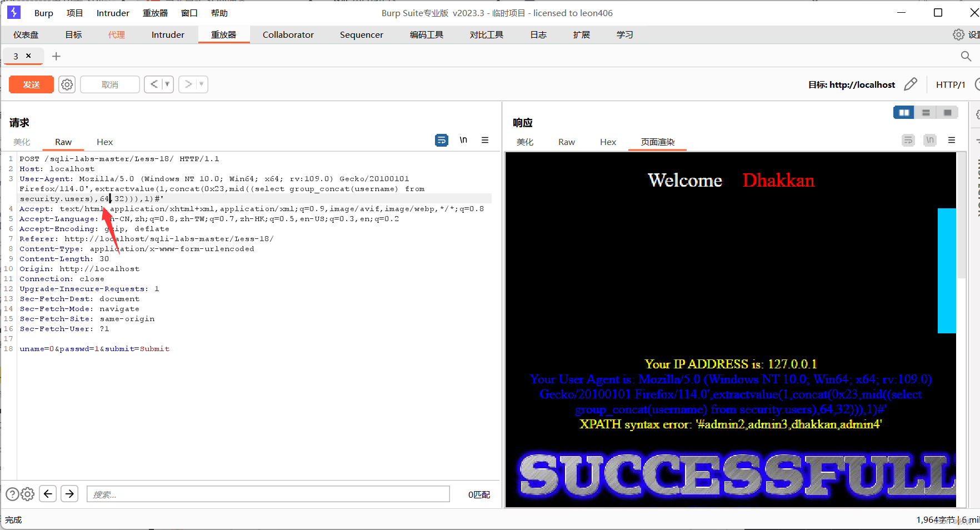Select side-by-side layout view
The width and height of the screenshot is (980, 530).
(904, 113)
